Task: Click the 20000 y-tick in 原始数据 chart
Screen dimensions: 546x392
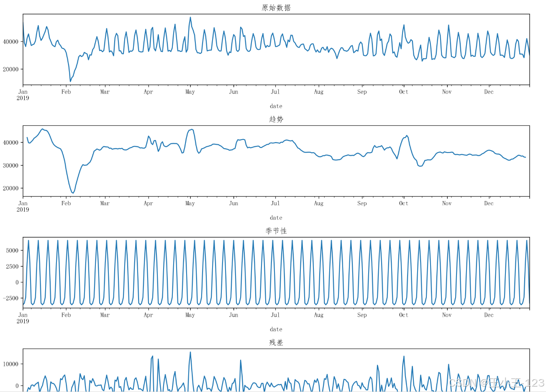Action: (10, 69)
